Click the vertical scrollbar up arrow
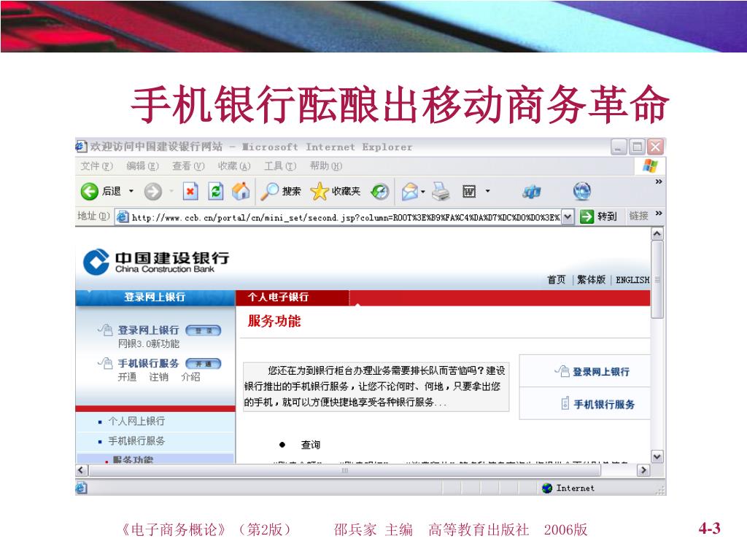Viewport: 747px width, 560px height. pos(657,233)
